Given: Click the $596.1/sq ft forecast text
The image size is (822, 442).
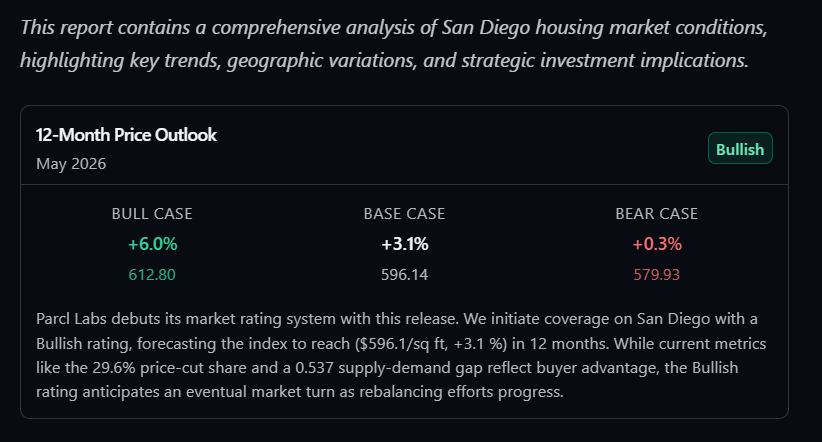Looking at the screenshot, I should tap(403, 343).
